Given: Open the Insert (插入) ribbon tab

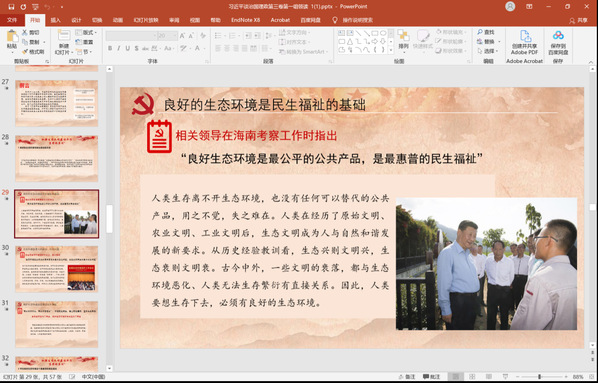Looking at the screenshot, I should (x=56, y=20).
